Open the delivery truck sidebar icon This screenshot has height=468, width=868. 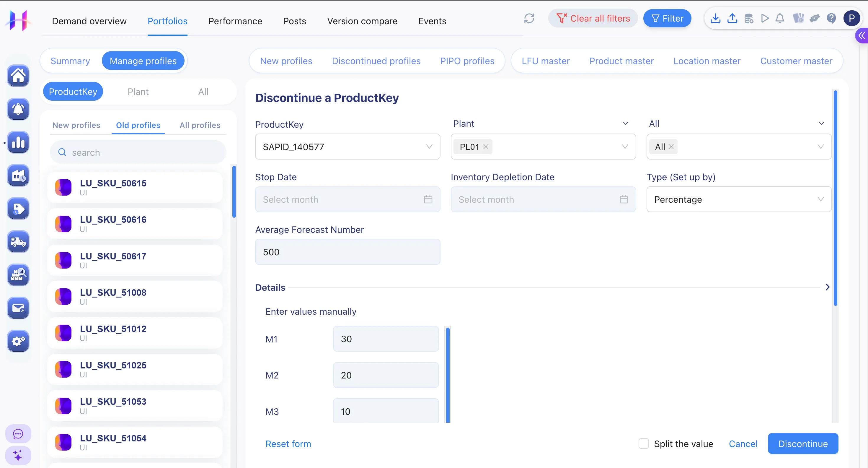pos(18,241)
